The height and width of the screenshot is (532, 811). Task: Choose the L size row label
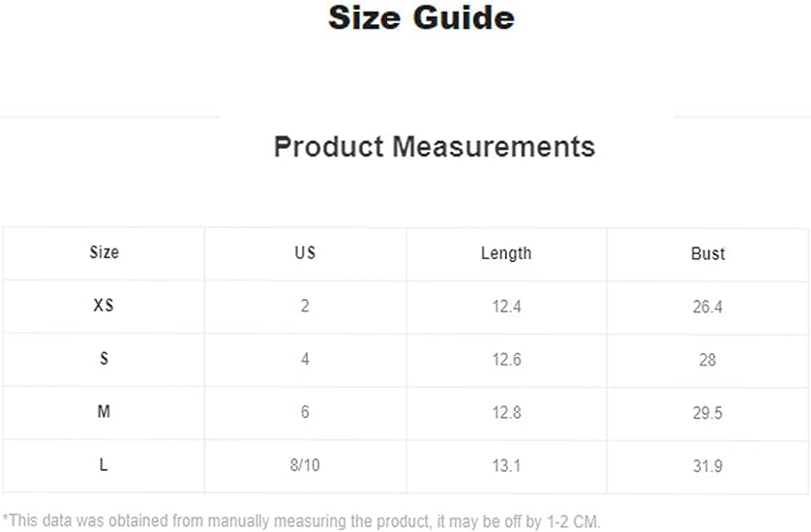tap(104, 465)
